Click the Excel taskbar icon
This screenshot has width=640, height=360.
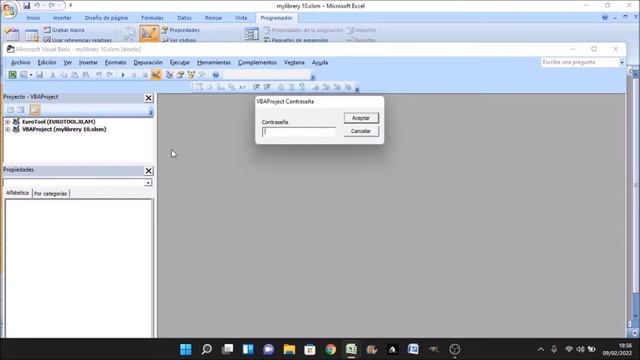(351, 349)
